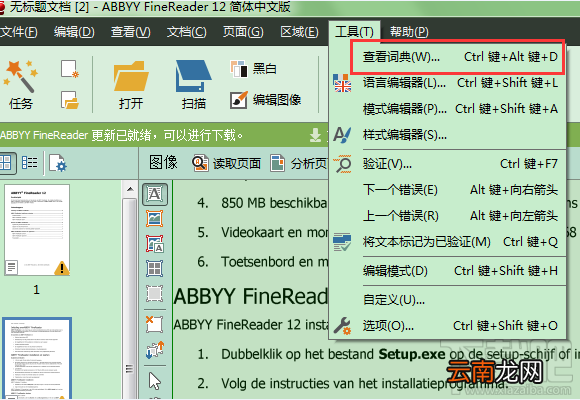Choose 验证(V) menu entry

coord(448,164)
